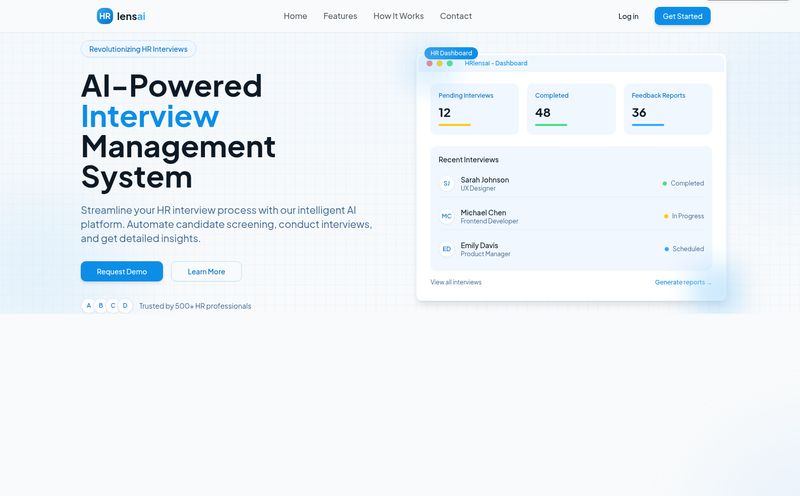This screenshot has height=496, width=800.
Task: Click the Completed count 48
Action: pos(543,113)
